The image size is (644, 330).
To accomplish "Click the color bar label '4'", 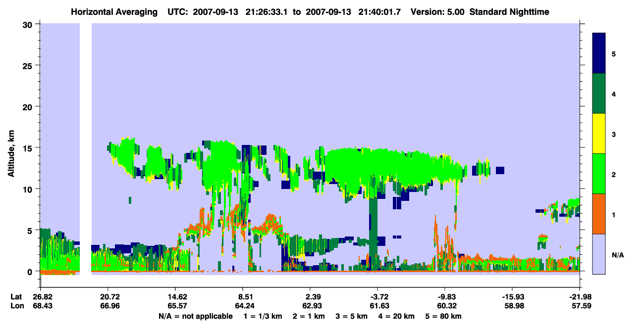I will [x=614, y=94].
